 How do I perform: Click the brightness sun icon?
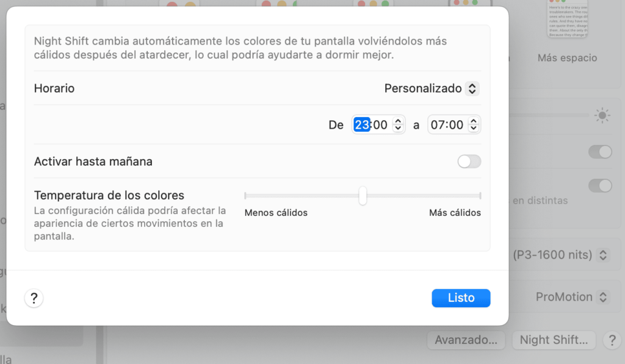(x=602, y=115)
